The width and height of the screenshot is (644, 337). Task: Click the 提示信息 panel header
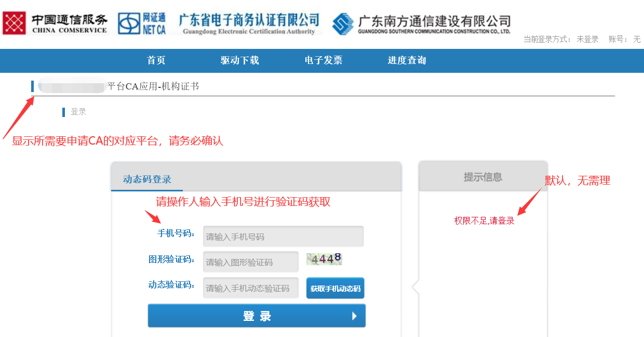(x=482, y=177)
